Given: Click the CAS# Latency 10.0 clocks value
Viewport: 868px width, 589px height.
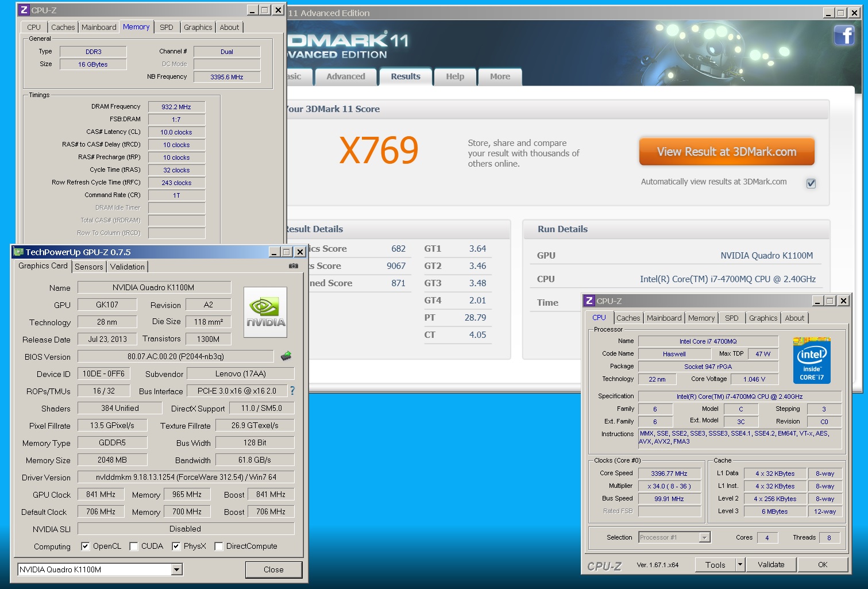Looking at the screenshot, I should tap(176, 132).
